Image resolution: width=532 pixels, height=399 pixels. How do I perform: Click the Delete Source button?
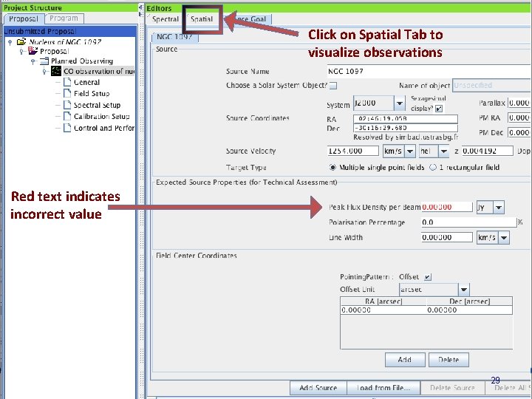tap(452, 387)
